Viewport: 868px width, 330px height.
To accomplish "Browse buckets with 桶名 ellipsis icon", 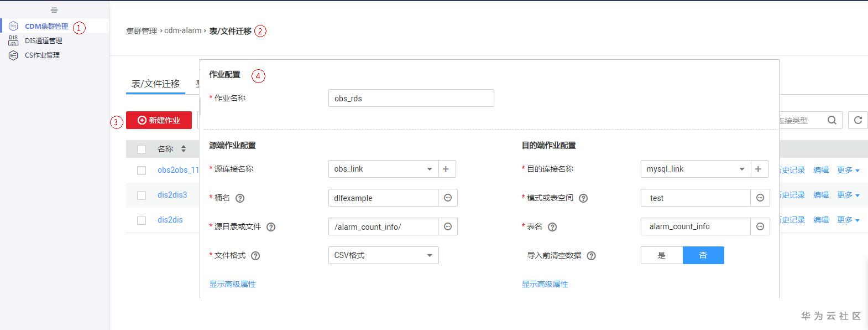I will 448,198.
